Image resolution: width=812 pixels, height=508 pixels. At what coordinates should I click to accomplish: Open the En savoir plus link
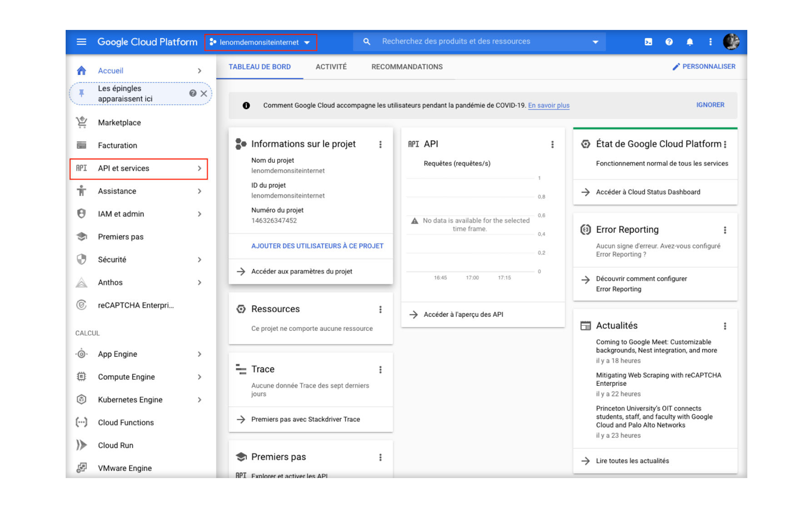pos(548,105)
